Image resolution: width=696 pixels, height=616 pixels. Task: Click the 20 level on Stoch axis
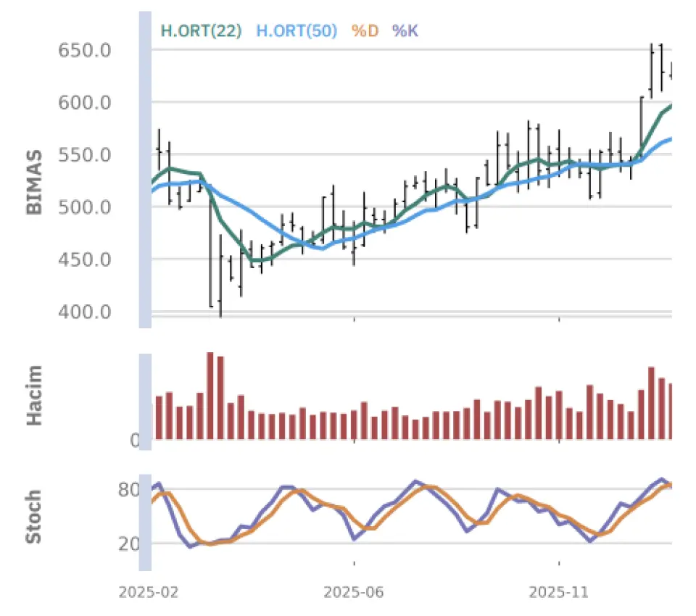click(128, 544)
